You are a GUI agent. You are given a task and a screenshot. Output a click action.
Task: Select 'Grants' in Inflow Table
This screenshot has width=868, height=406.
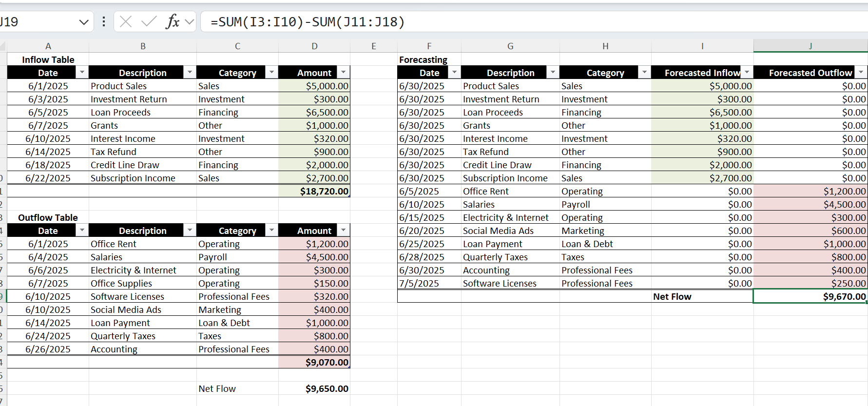[x=143, y=125]
